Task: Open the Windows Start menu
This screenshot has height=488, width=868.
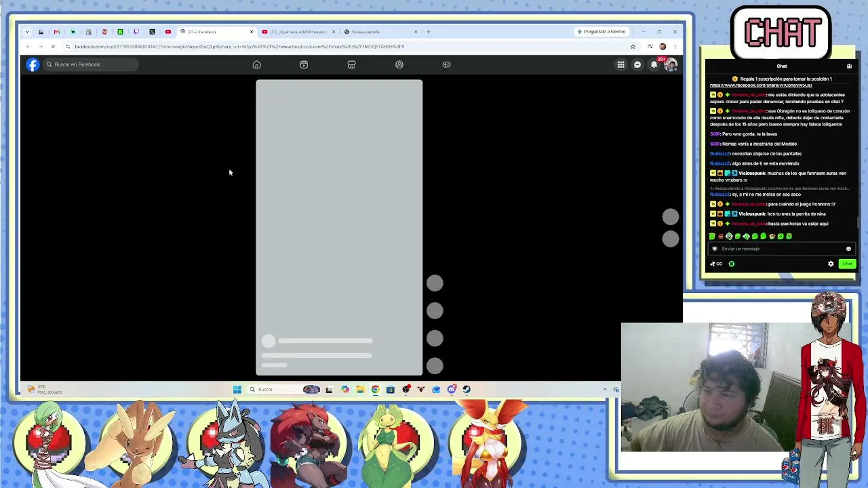Action: [x=237, y=390]
